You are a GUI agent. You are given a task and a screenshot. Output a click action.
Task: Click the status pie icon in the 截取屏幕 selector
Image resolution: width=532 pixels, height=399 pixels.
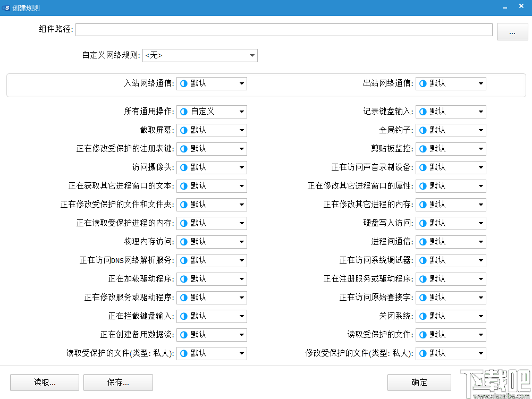(x=183, y=130)
